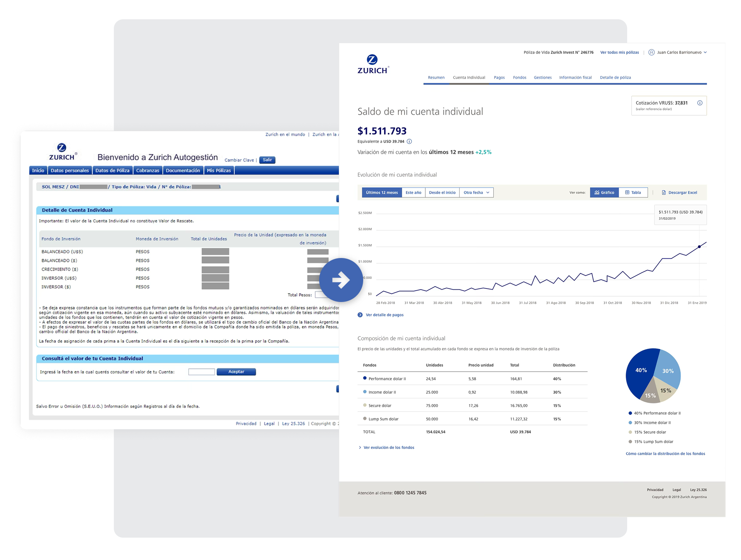Switch the view to Tabla
This screenshot has width=741, height=560.
click(633, 192)
